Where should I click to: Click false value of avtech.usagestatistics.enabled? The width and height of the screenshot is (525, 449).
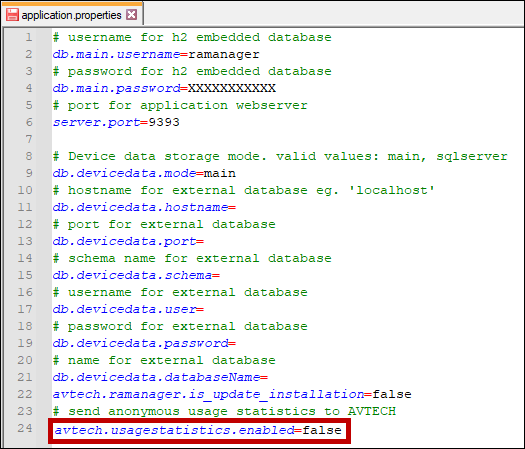coord(322,430)
